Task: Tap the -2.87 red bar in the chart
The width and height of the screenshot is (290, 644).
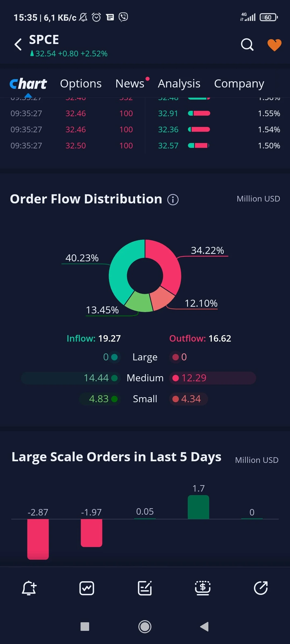Action: coord(38,539)
